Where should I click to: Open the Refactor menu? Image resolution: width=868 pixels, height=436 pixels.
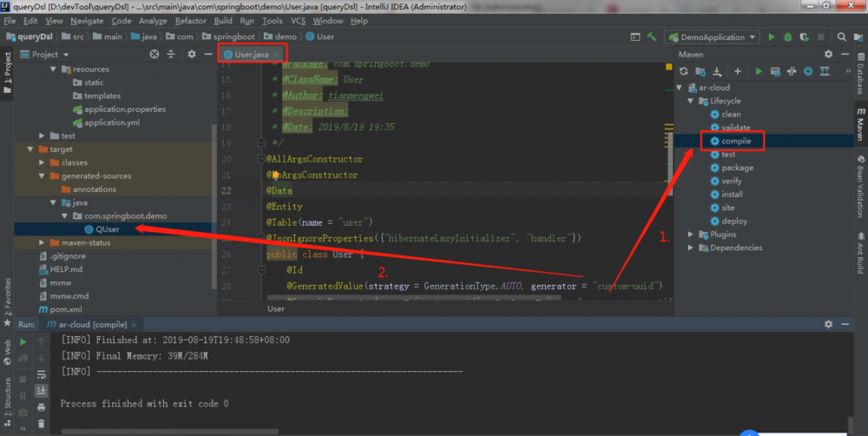[x=191, y=21]
